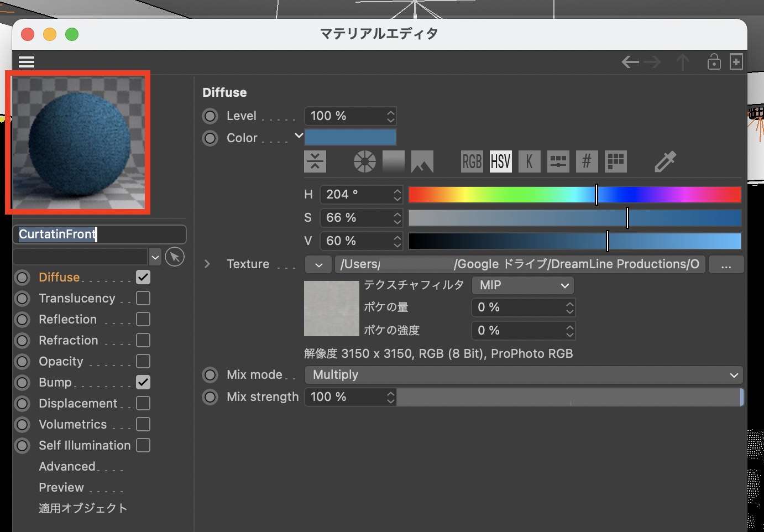Open the color wheel picker

(364, 161)
